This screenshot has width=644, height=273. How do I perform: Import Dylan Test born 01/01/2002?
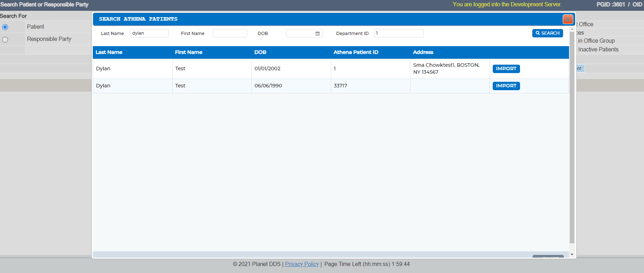coord(506,69)
